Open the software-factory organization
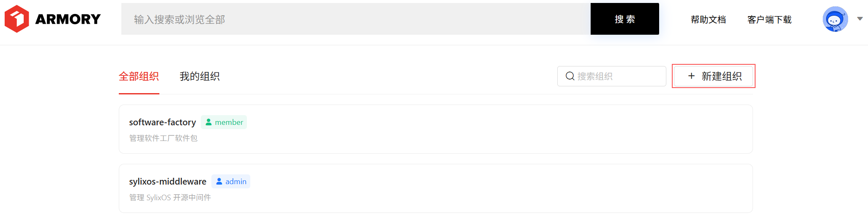The height and width of the screenshot is (218, 868). coord(162,122)
